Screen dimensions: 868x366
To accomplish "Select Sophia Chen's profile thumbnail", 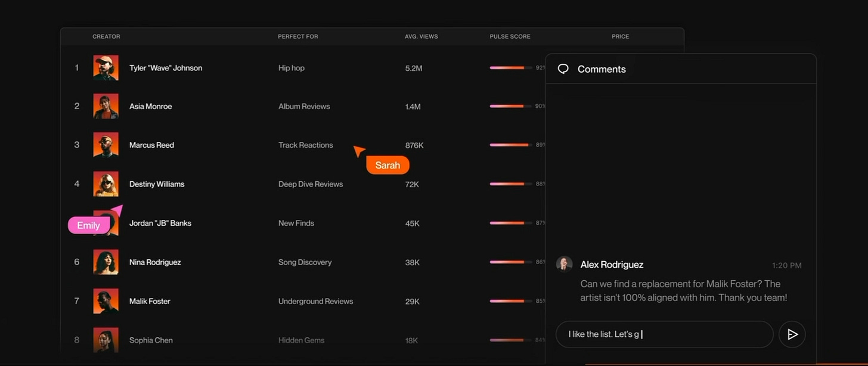I will [x=106, y=340].
